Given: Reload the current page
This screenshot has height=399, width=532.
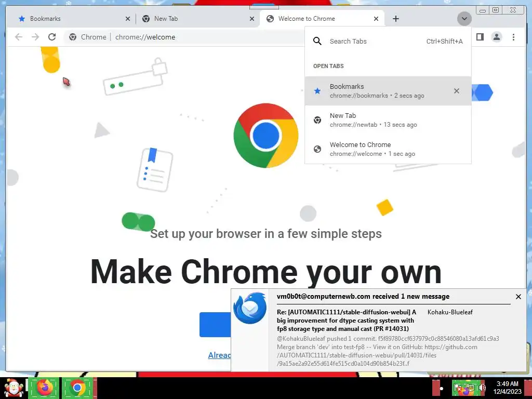Looking at the screenshot, I should pyautogui.click(x=52, y=37).
